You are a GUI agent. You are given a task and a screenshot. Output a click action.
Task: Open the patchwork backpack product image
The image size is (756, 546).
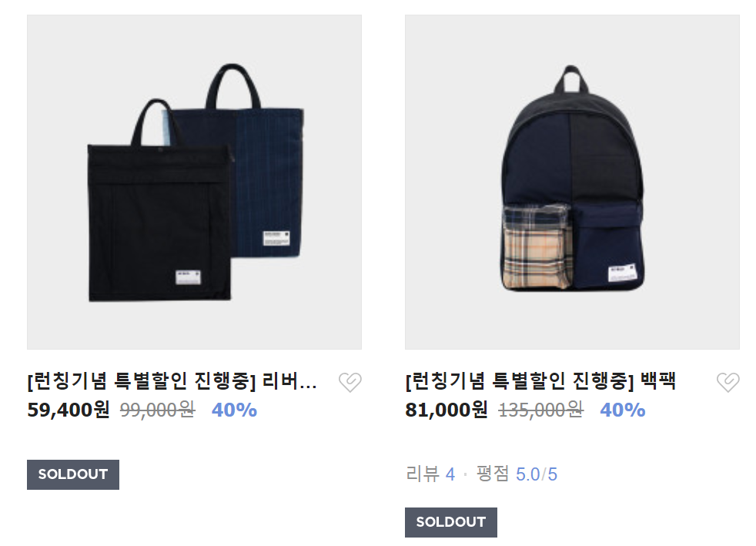tap(572, 182)
